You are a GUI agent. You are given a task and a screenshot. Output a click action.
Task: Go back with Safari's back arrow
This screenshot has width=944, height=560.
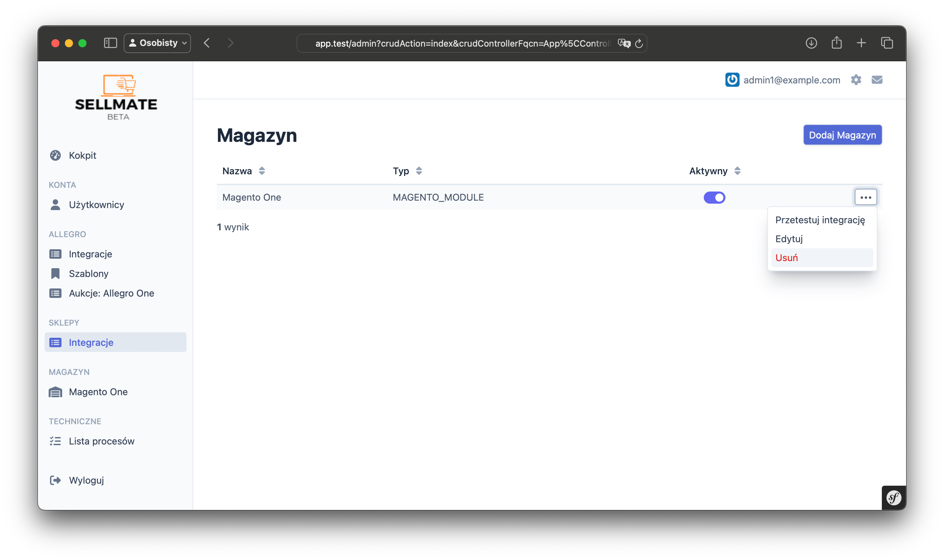coord(206,43)
